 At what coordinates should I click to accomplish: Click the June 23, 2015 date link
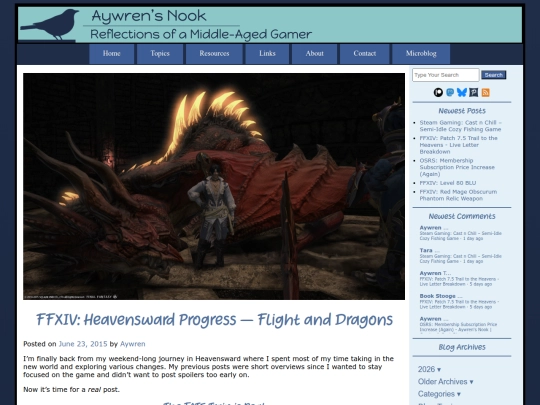coord(83,344)
